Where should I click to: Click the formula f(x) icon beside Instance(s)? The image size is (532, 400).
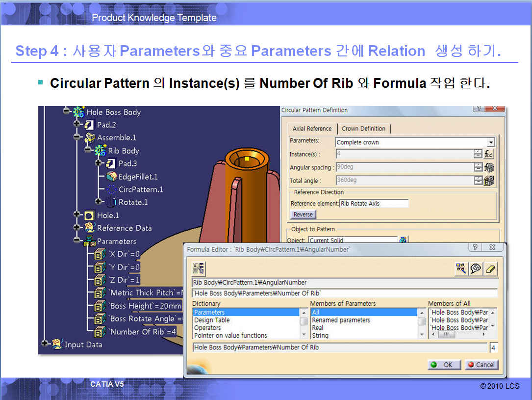489,154
